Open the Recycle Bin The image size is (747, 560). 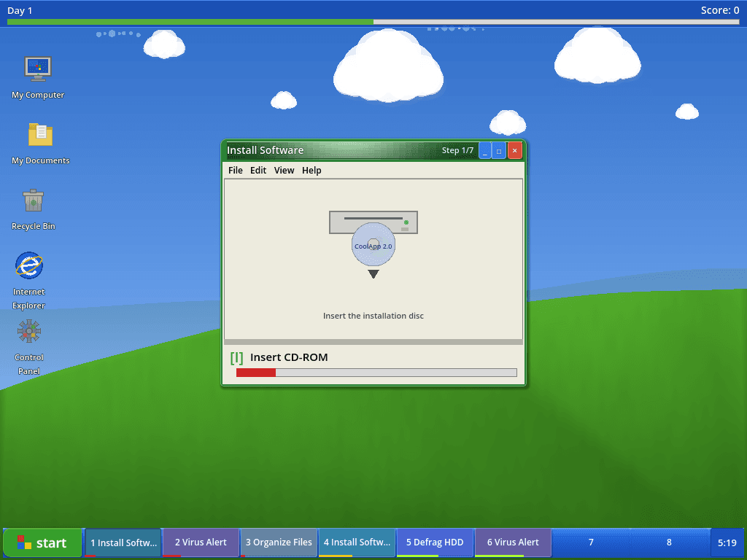click(x=32, y=201)
